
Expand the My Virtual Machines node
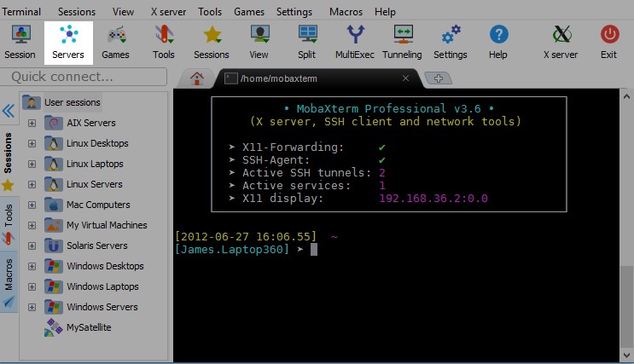(x=32, y=225)
